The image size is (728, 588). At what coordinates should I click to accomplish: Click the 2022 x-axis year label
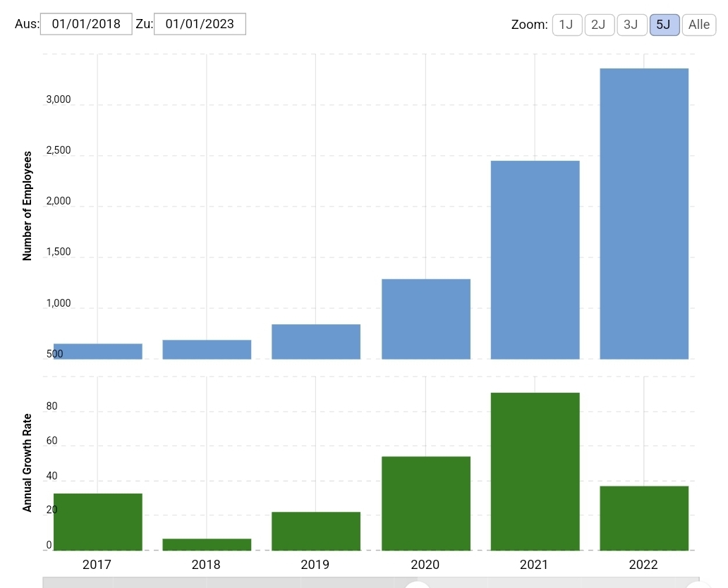click(x=643, y=564)
